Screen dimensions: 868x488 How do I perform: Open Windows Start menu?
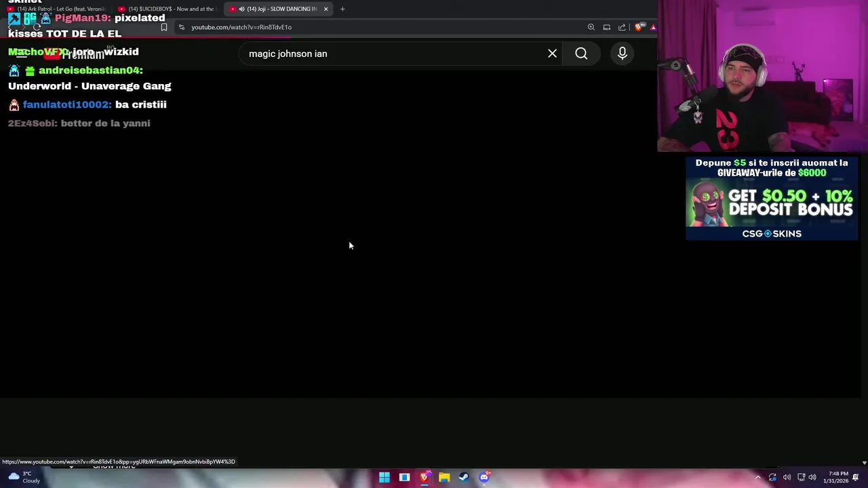[x=384, y=477]
